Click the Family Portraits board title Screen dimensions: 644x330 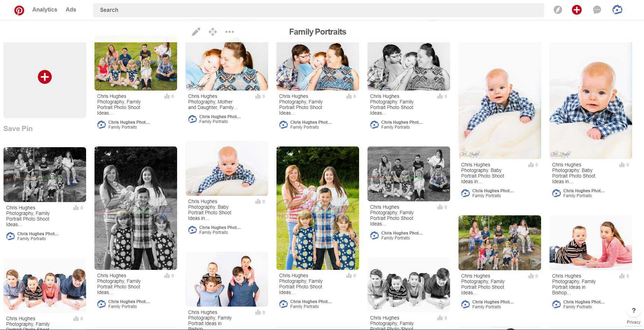[317, 32]
